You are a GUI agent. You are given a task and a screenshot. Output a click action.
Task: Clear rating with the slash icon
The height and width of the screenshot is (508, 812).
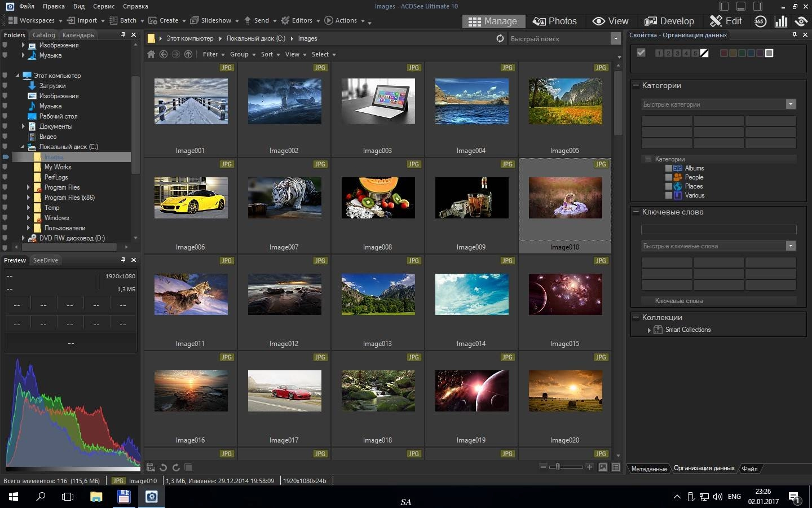[704, 53]
